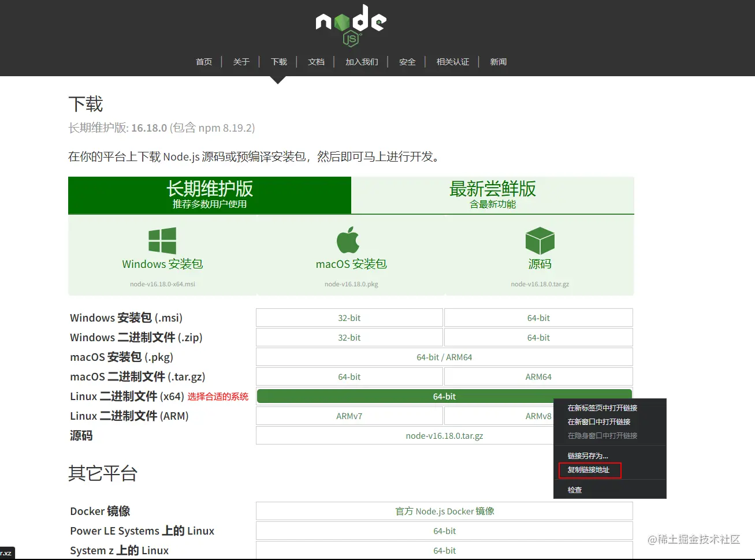755x560 pixels.
Task: Click the node-v16.18.0.tar.gz source link
Action: pos(444,436)
